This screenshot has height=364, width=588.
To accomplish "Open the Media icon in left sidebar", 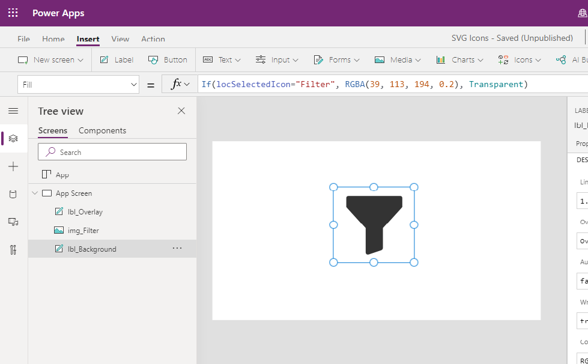I will tap(13, 222).
